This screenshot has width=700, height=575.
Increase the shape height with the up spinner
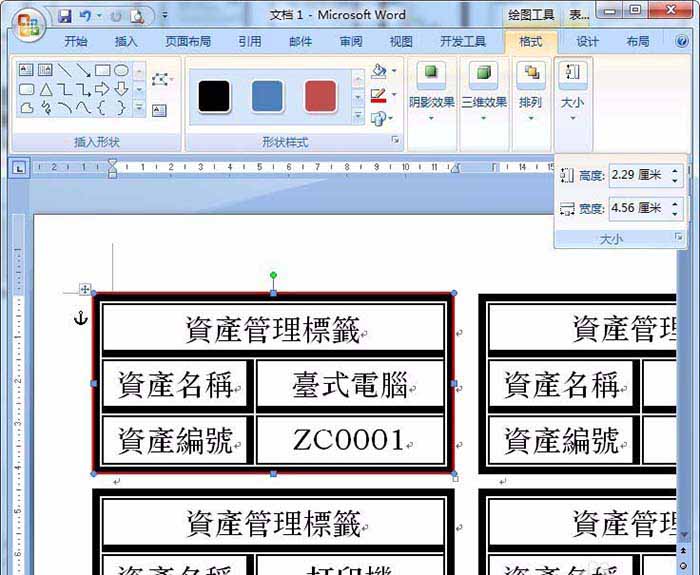[675, 170]
